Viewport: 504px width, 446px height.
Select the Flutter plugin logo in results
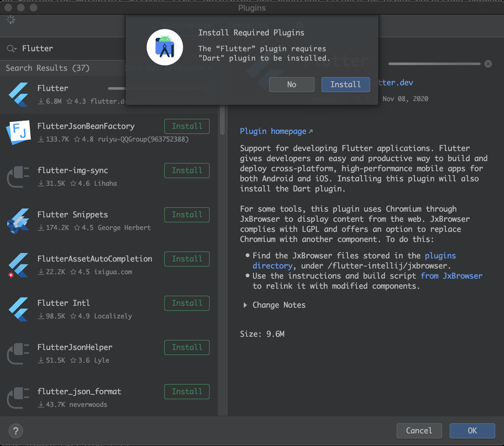pos(19,94)
